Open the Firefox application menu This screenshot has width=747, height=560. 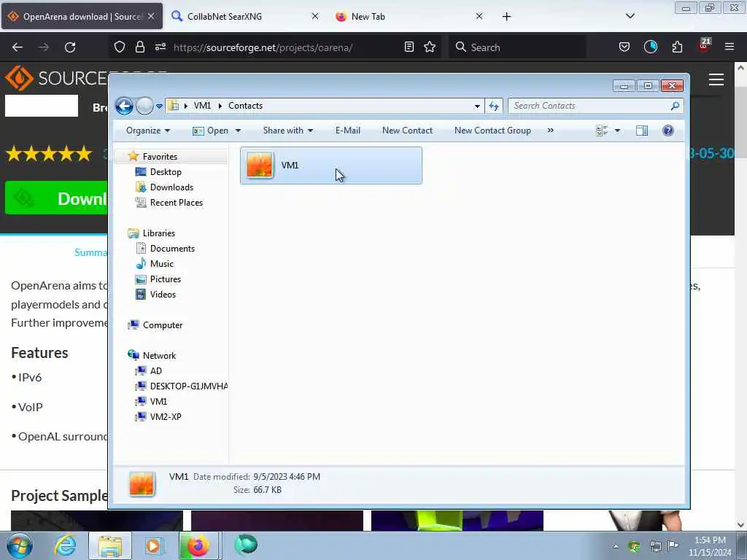[729, 47]
